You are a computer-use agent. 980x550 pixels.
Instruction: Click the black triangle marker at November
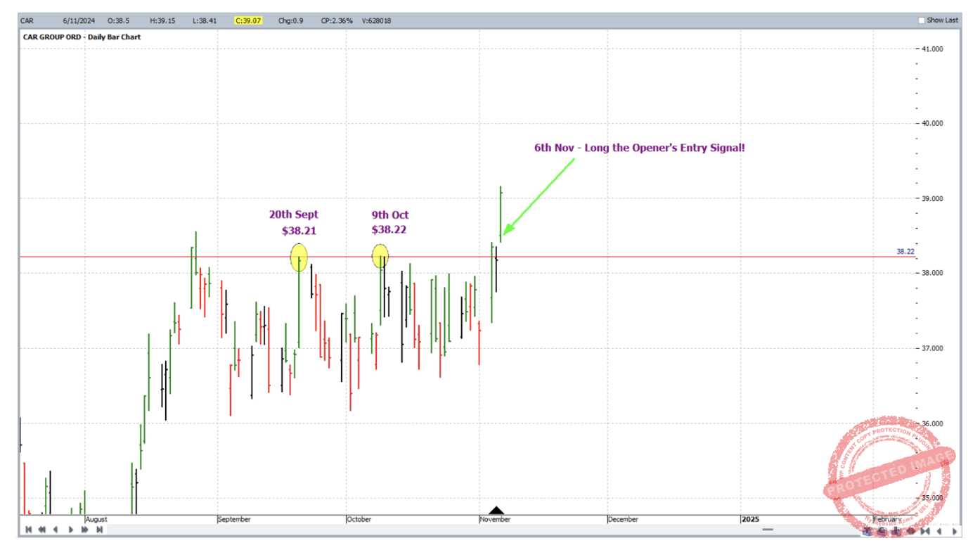(x=496, y=511)
